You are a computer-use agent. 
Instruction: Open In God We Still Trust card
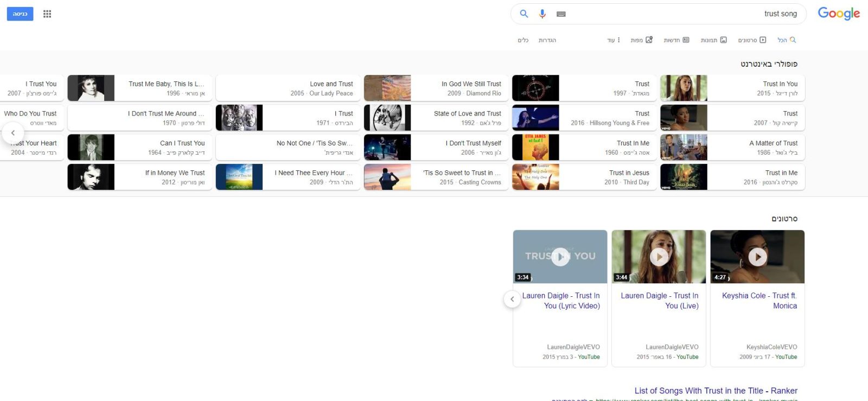(x=436, y=88)
